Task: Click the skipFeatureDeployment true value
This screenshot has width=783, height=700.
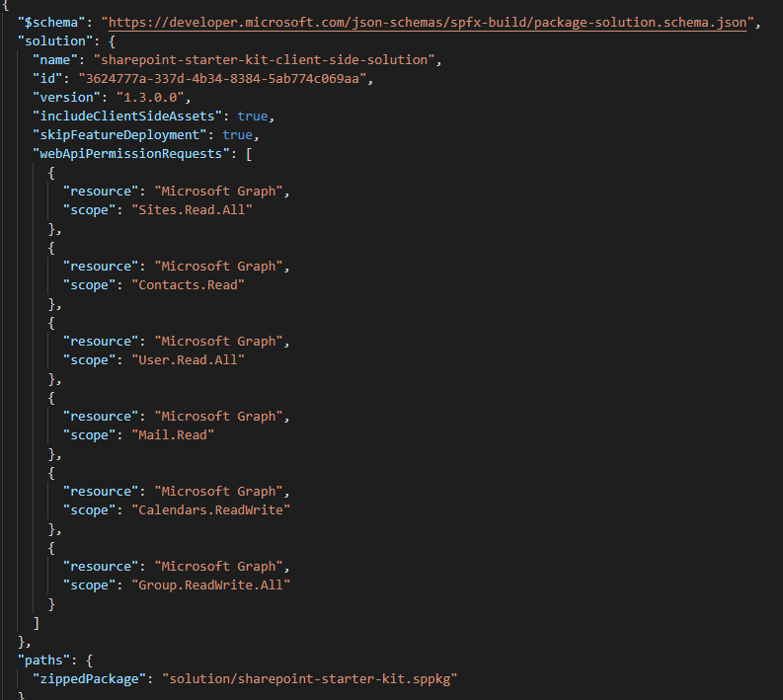Action: 238,135
